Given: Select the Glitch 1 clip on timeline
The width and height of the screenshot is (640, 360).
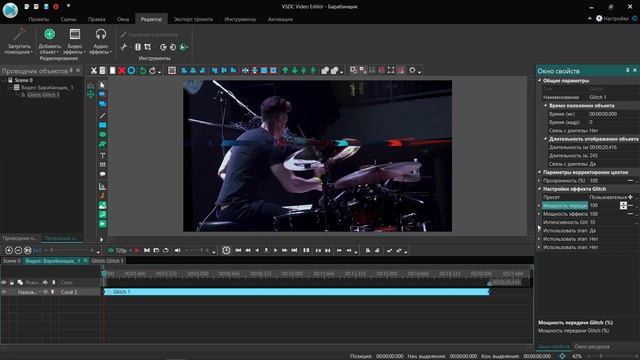Looking at the screenshot, I should [x=297, y=292].
